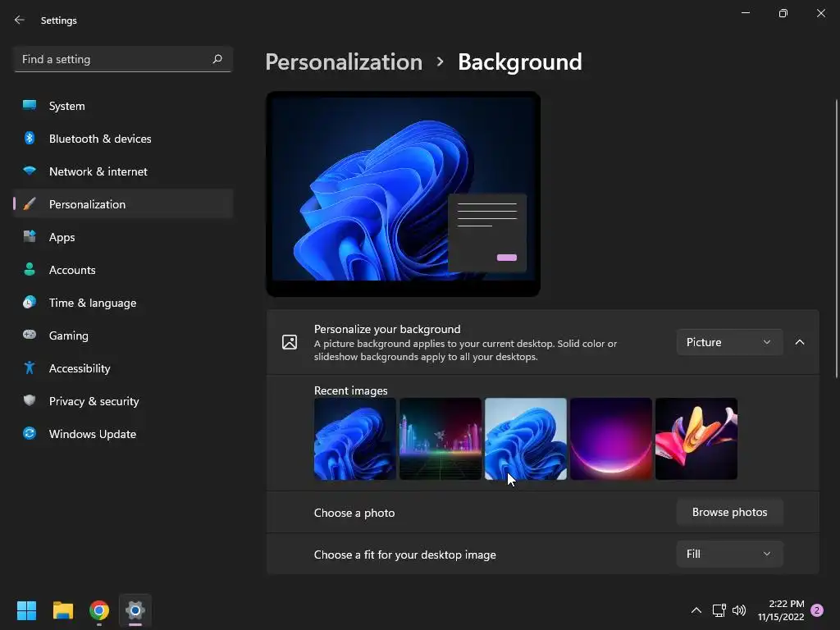Screen dimensions: 840x630
Task: Select the colorful flower recent image
Action: click(x=696, y=439)
